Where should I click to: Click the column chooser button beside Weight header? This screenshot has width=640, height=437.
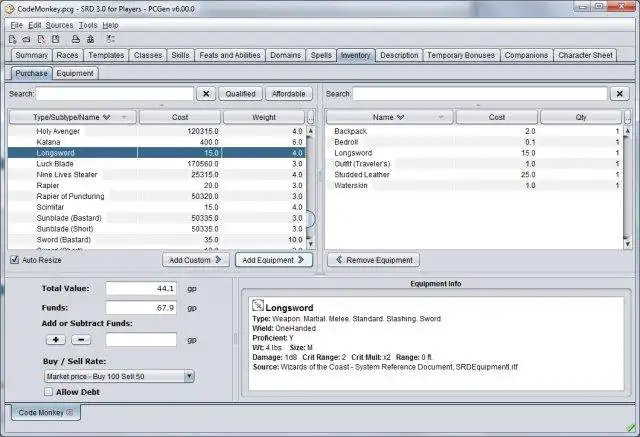click(311, 117)
